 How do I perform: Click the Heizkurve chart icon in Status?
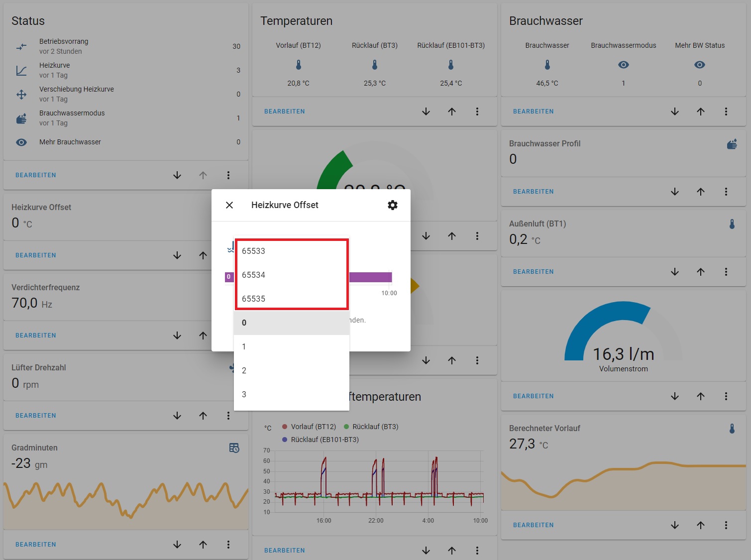coord(21,70)
